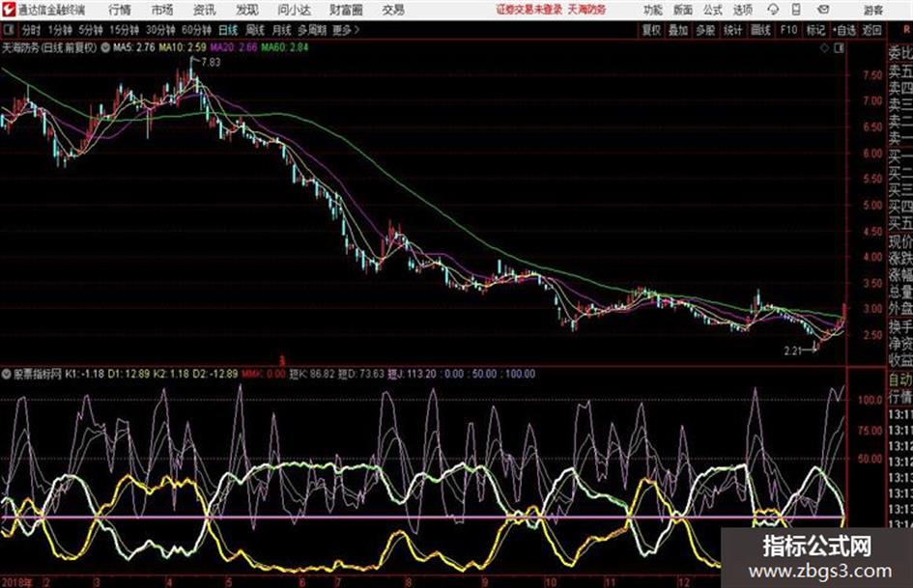Toggle the side panel icon near diamond
The width and height of the screenshot is (913, 588).
click(839, 48)
